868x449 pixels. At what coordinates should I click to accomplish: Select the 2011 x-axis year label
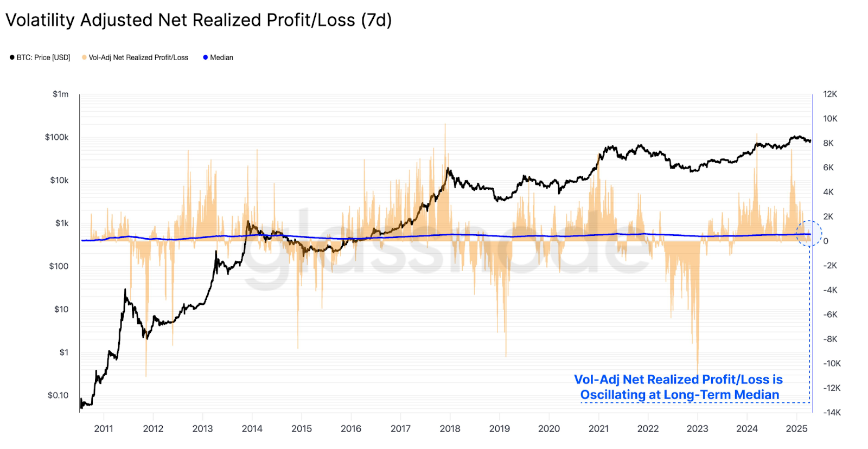pos(104,428)
